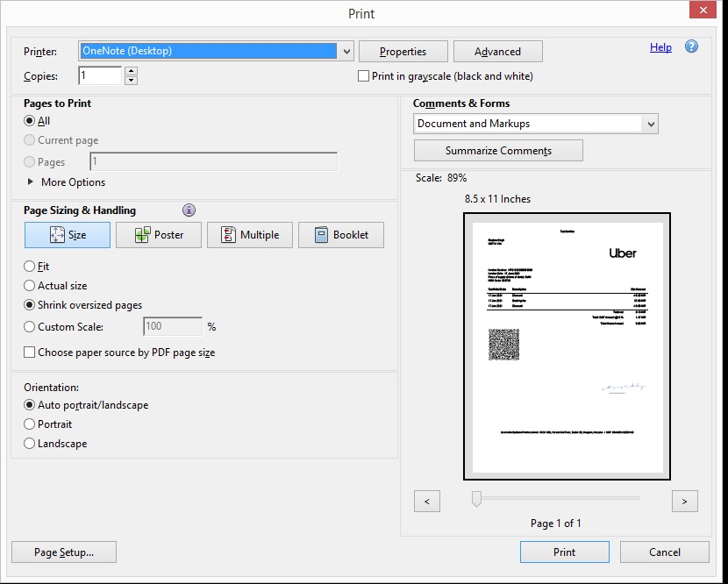The image size is (728, 584).
Task: Choose the Fit radio button
Action: (29, 266)
